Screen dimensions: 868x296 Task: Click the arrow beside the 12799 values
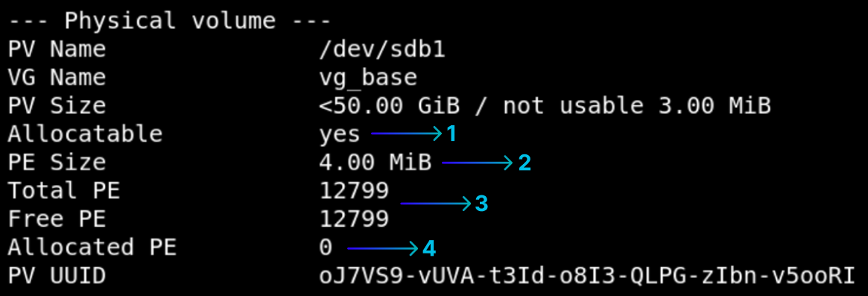(x=436, y=204)
